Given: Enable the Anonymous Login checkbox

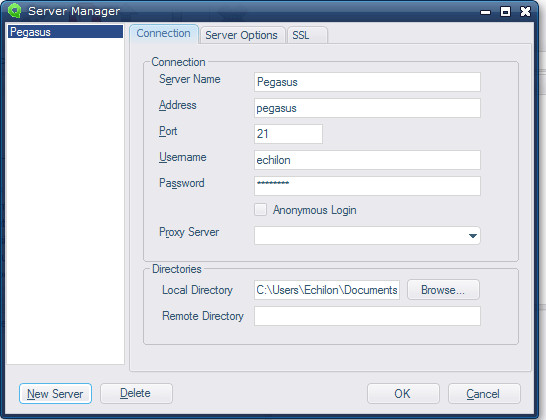Looking at the screenshot, I should pyautogui.click(x=260, y=210).
